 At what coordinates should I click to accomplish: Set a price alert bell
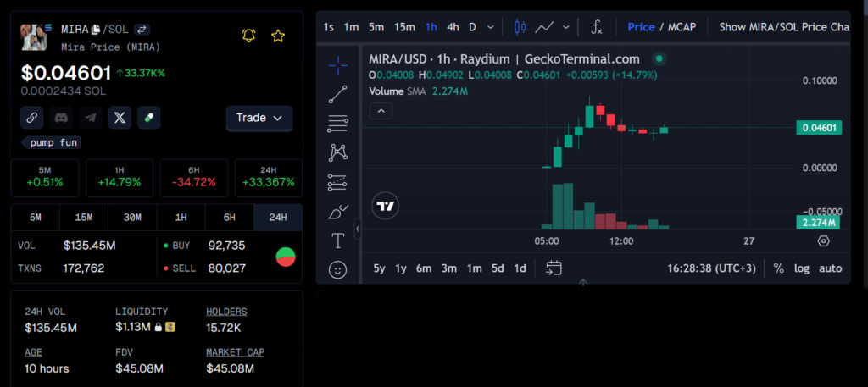[249, 36]
